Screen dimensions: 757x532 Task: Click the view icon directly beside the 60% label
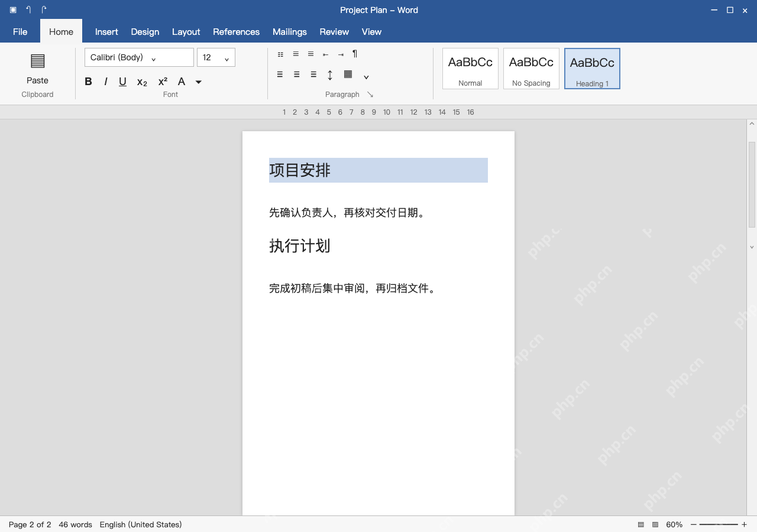(655, 525)
